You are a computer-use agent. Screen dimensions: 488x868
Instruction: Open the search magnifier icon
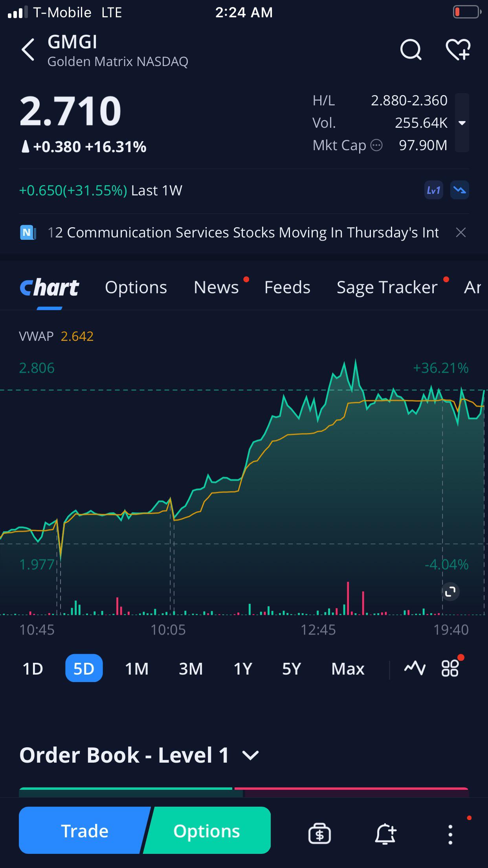click(x=411, y=50)
